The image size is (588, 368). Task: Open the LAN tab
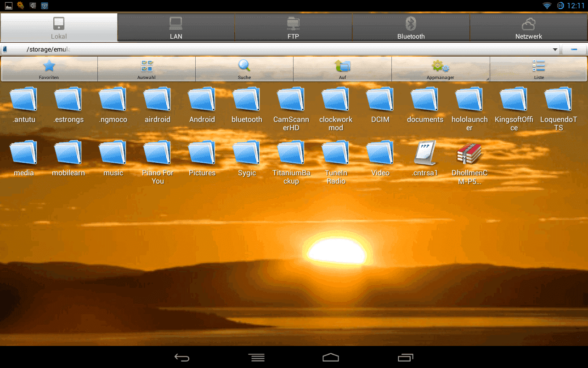176,28
